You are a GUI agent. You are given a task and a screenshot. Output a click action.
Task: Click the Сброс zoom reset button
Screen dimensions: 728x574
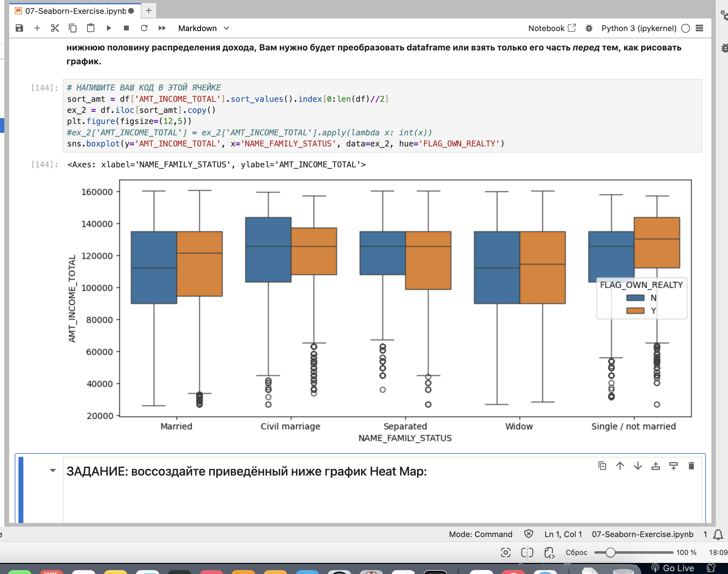576,552
